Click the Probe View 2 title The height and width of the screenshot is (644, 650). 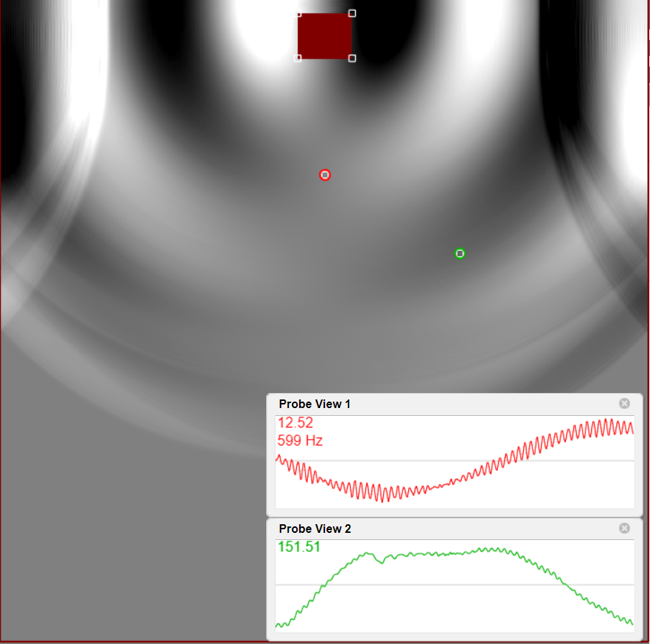click(x=315, y=529)
